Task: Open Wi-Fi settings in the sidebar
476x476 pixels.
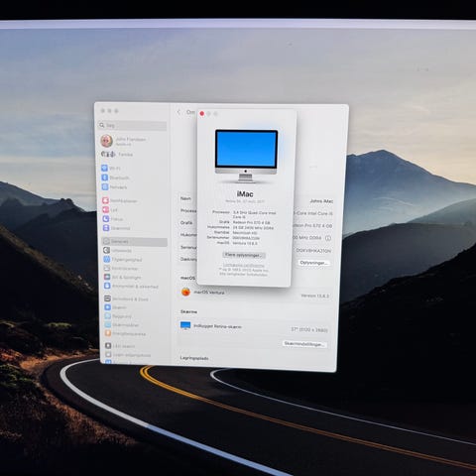Action: 111,169
